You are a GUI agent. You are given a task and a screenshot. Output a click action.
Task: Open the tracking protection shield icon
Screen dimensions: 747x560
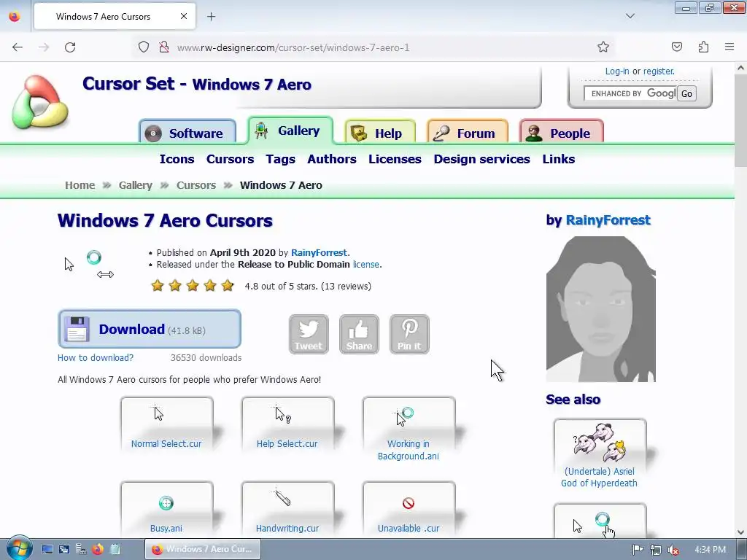pos(144,47)
